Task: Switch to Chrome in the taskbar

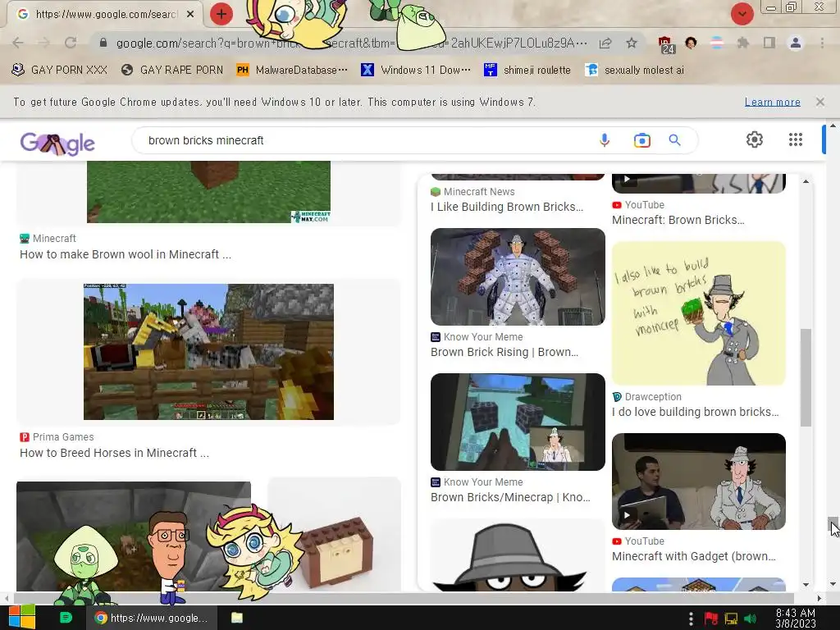Action: [x=152, y=618]
